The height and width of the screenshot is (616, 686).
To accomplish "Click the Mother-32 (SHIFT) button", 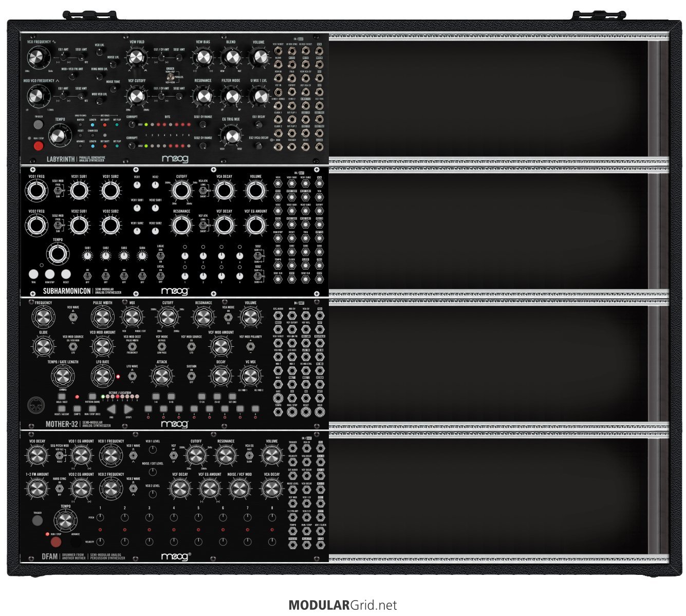I will pos(77,408).
